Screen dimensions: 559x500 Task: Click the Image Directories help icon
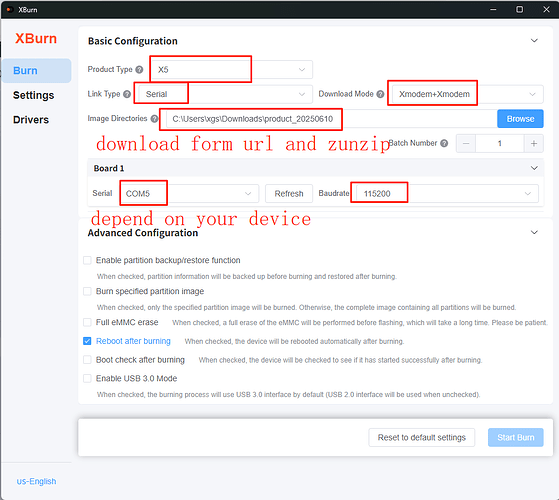click(x=154, y=119)
